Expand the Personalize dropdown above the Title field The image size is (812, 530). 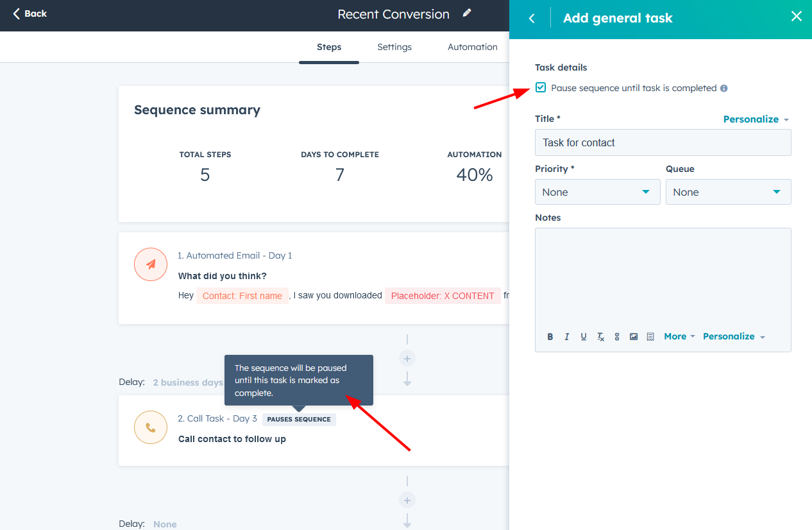click(x=756, y=119)
